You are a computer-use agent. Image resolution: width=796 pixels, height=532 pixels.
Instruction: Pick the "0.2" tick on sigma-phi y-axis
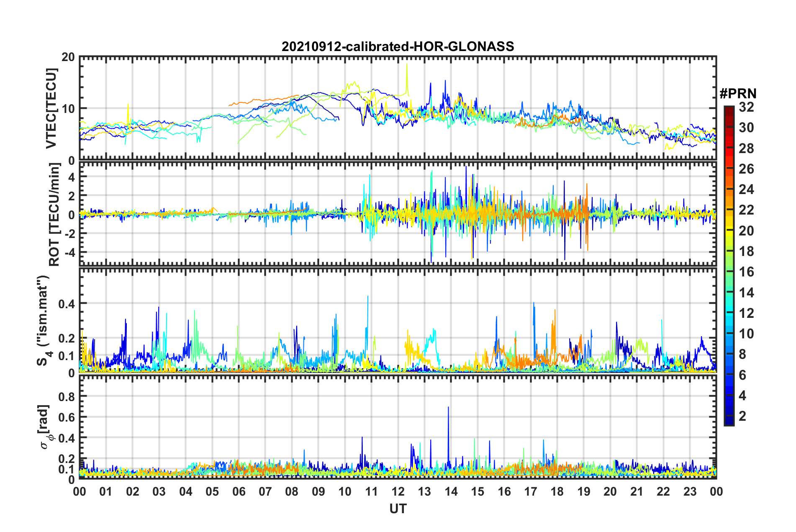[67, 458]
